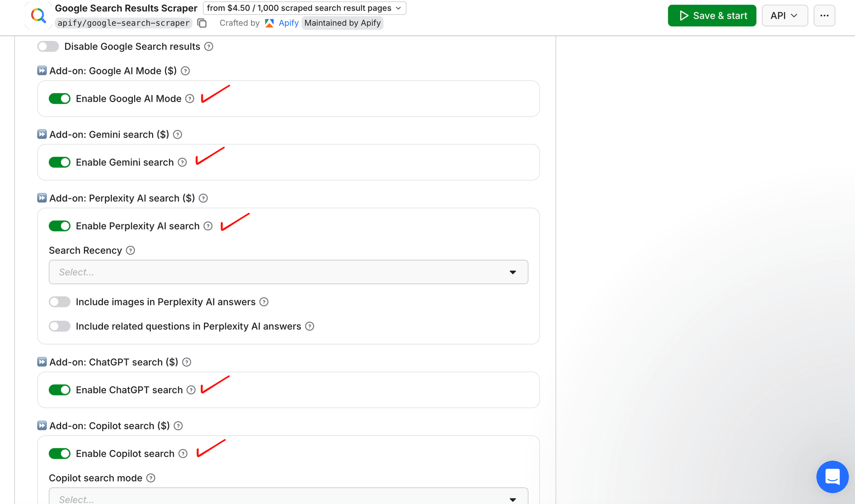The height and width of the screenshot is (504, 855).
Task: Click the Copilot search mode label
Action: click(96, 478)
